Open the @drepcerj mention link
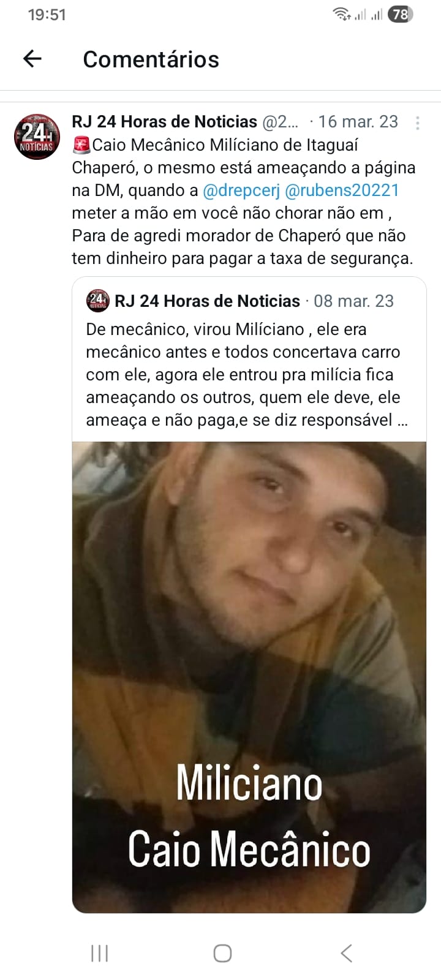441x980 pixels. (x=241, y=190)
